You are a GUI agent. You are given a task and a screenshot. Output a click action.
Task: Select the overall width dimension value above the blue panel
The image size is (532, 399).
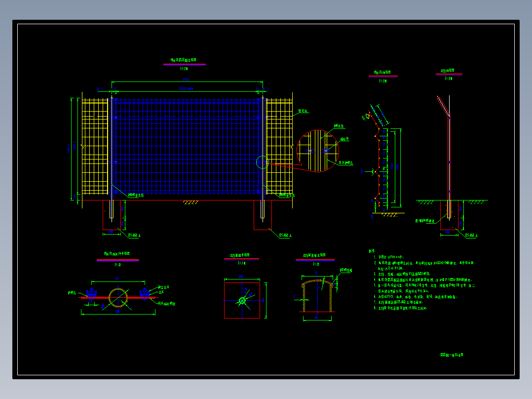[186, 80]
